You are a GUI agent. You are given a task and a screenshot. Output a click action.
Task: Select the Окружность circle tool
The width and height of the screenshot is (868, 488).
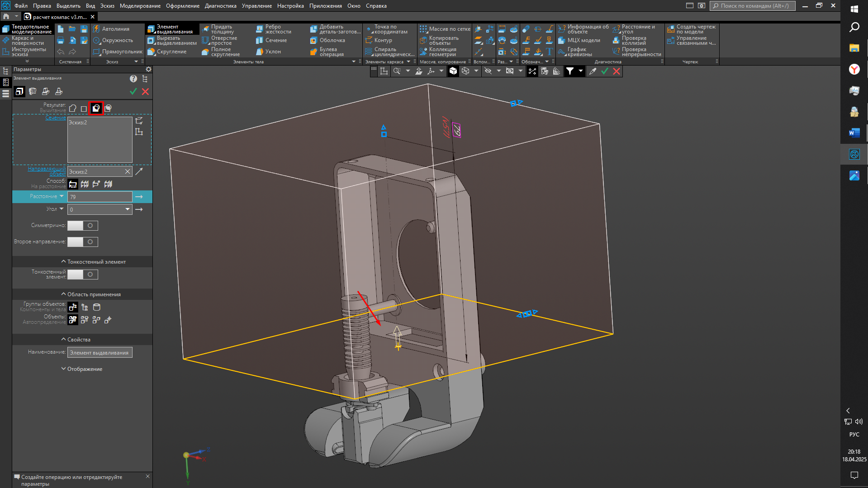(117, 40)
